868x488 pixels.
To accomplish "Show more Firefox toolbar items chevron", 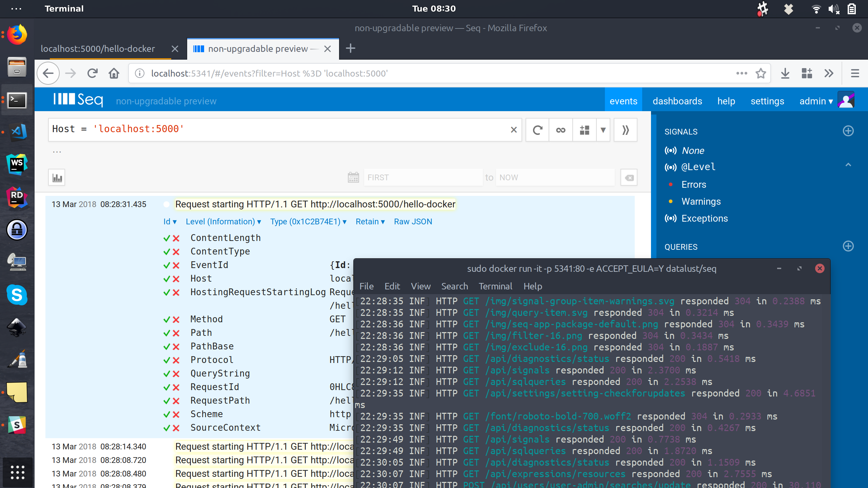I will 829,73.
